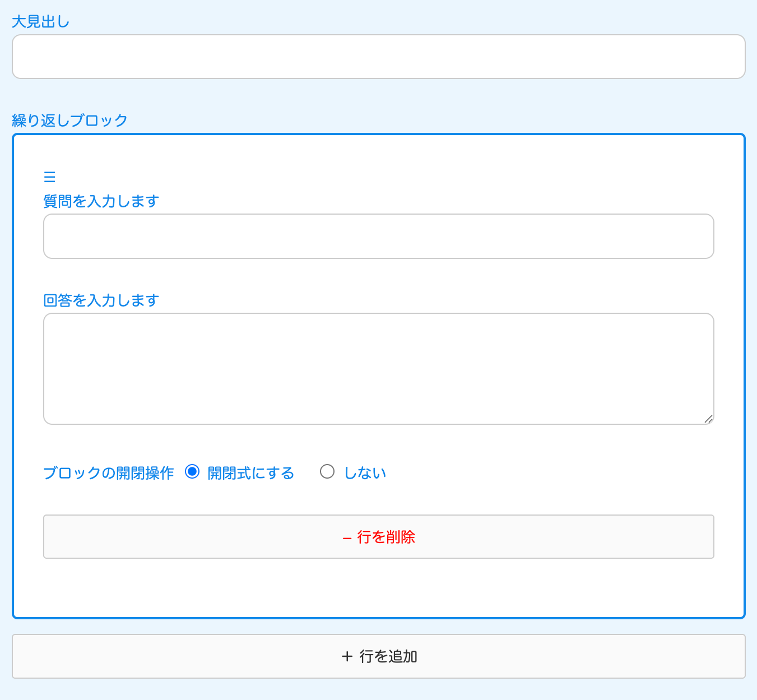Click the three-line drag handle icon
757x700 pixels.
pos(49,177)
